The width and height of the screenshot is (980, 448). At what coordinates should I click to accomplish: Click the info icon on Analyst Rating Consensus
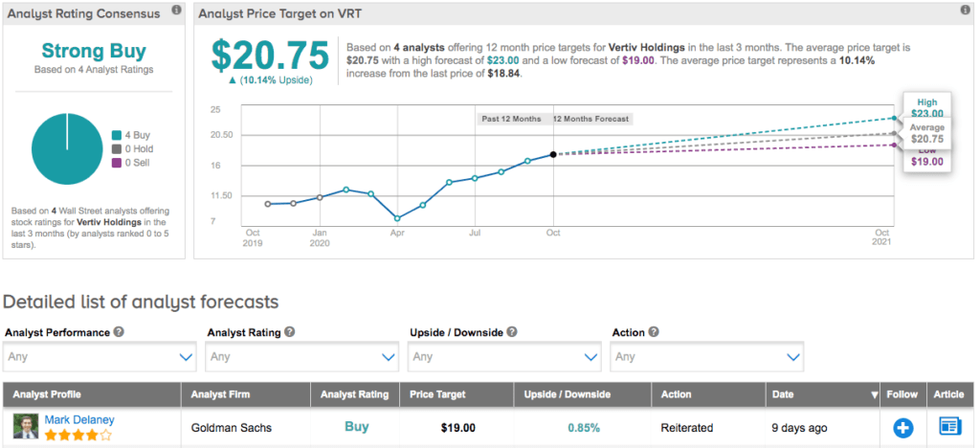coord(175,11)
